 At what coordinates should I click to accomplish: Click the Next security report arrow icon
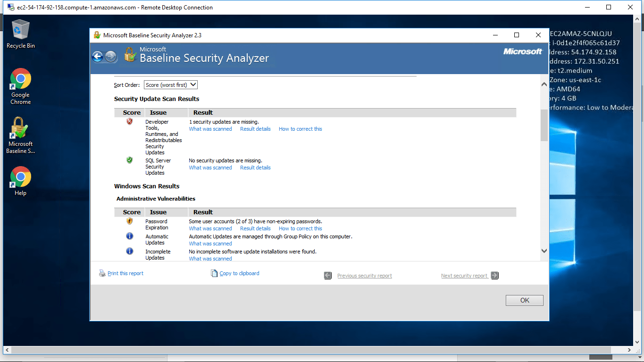494,275
